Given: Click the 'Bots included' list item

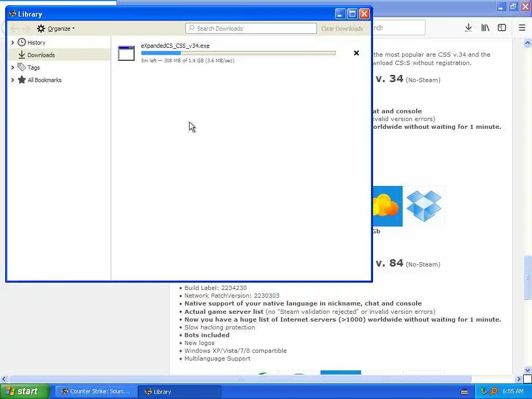Looking at the screenshot, I should pyautogui.click(x=207, y=335).
